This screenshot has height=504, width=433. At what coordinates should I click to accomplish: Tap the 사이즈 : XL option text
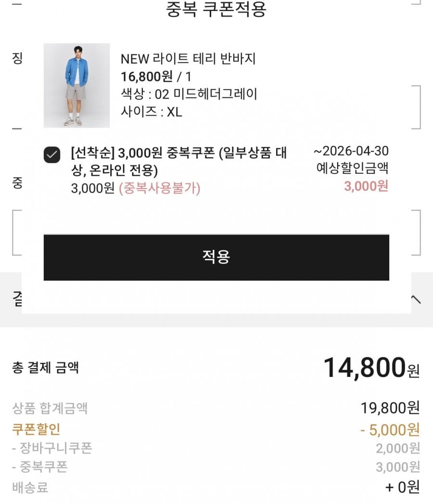(x=152, y=112)
